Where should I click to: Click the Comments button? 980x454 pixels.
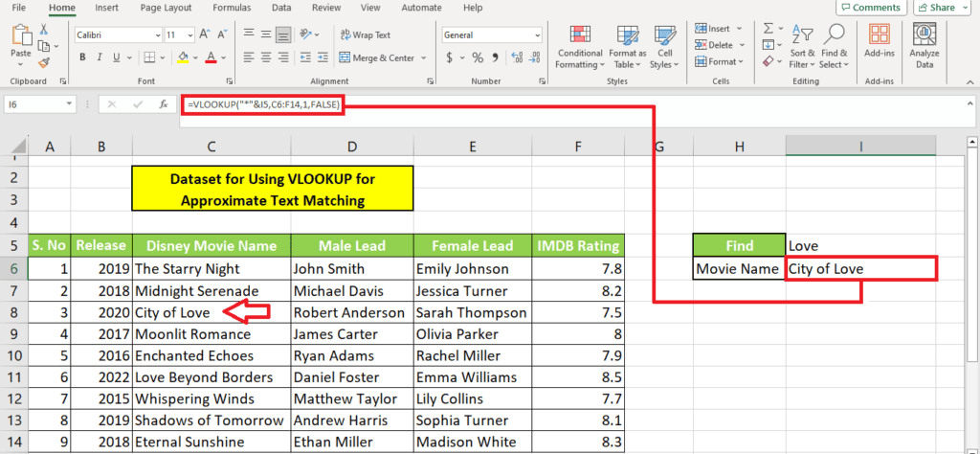[x=870, y=8]
